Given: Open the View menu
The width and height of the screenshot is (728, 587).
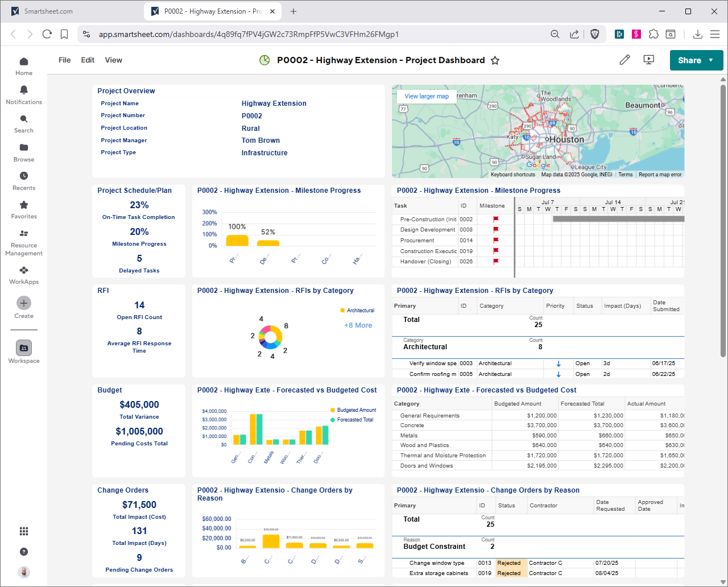Looking at the screenshot, I should pos(113,60).
